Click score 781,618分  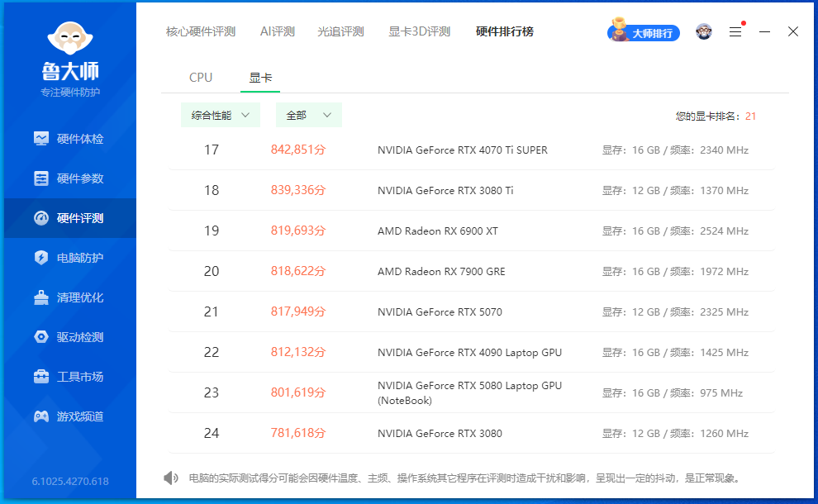(x=298, y=433)
